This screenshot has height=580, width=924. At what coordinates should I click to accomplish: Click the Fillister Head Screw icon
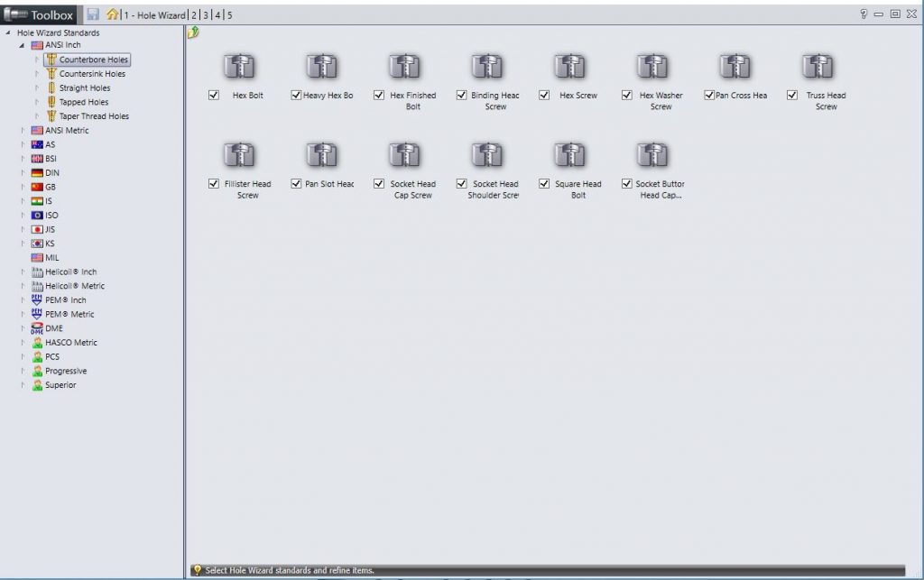coord(239,154)
